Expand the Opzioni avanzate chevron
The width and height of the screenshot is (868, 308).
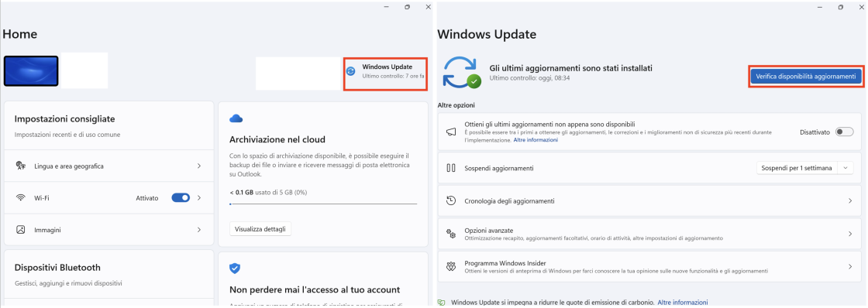click(x=850, y=234)
